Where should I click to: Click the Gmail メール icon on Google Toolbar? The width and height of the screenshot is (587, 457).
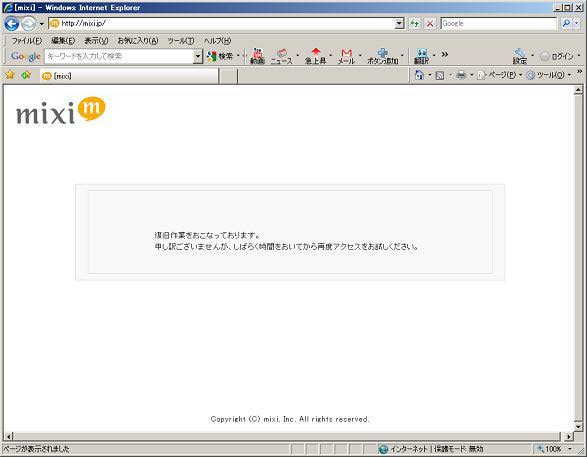click(347, 56)
